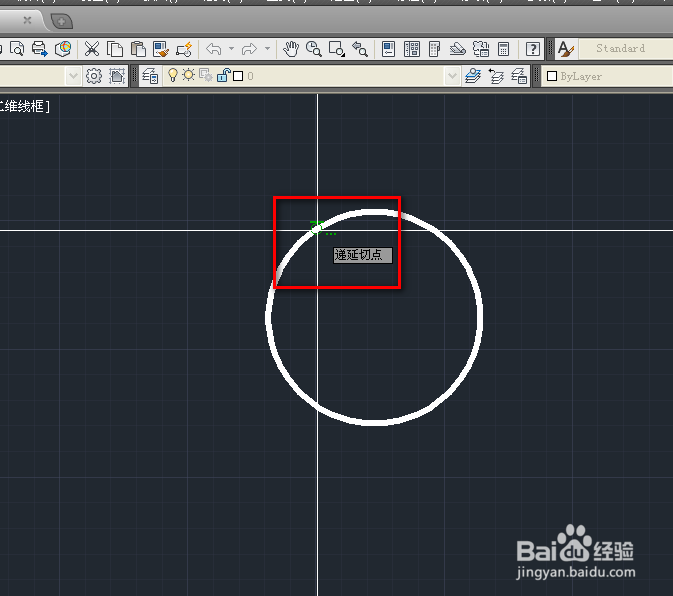The image size is (673, 596).
Task: Click the Help question mark icon
Action: tap(533, 48)
